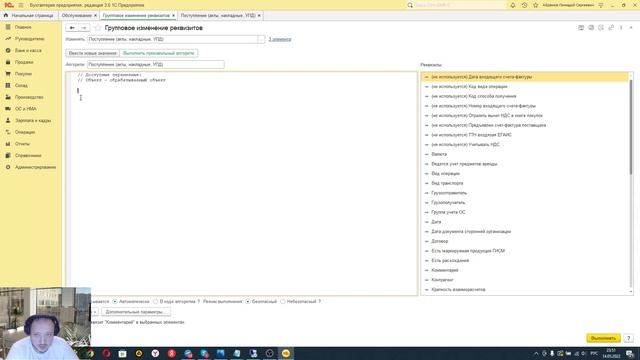
Task: Select the В коде алгоритма radio button
Action: click(x=156, y=302)
